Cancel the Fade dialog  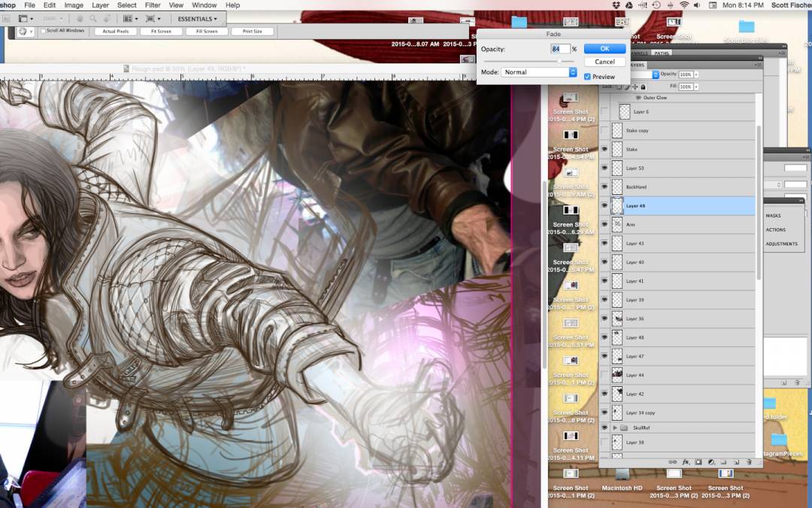[x=604, y=62]
